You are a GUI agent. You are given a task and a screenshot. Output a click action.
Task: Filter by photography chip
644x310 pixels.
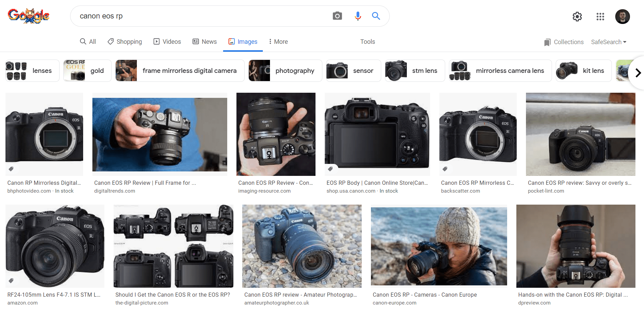coord(285,70)
